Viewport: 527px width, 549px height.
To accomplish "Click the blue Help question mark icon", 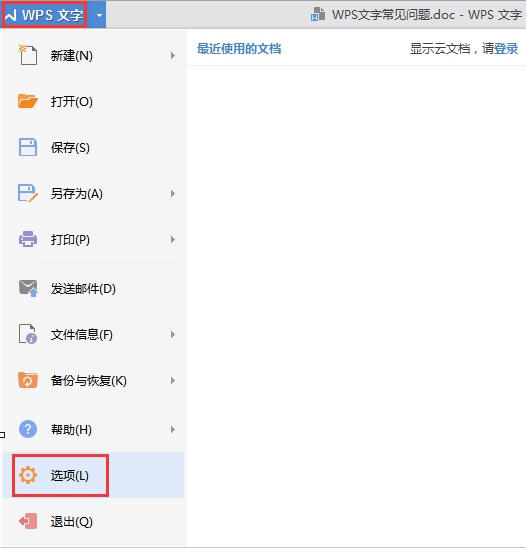I will tap(28, 429).
